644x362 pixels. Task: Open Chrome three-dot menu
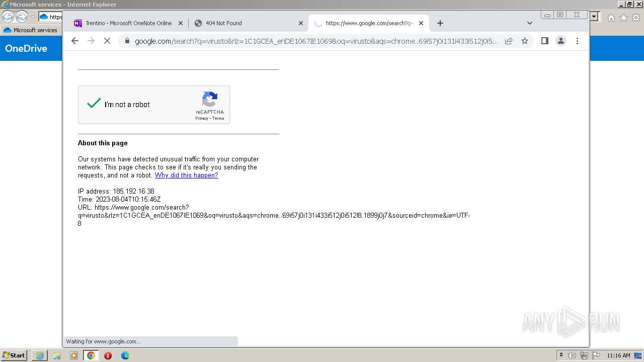pos(577,41)
